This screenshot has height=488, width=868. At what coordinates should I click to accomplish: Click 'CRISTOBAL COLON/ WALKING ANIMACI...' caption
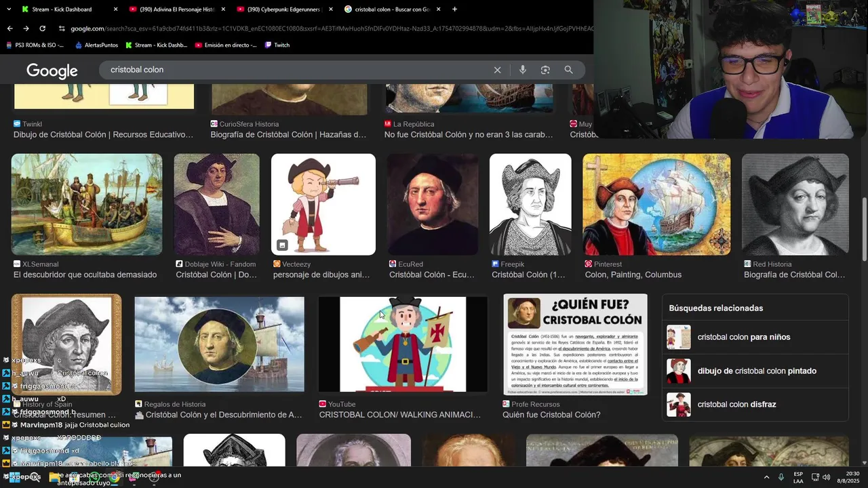click(x=400, y=415)
